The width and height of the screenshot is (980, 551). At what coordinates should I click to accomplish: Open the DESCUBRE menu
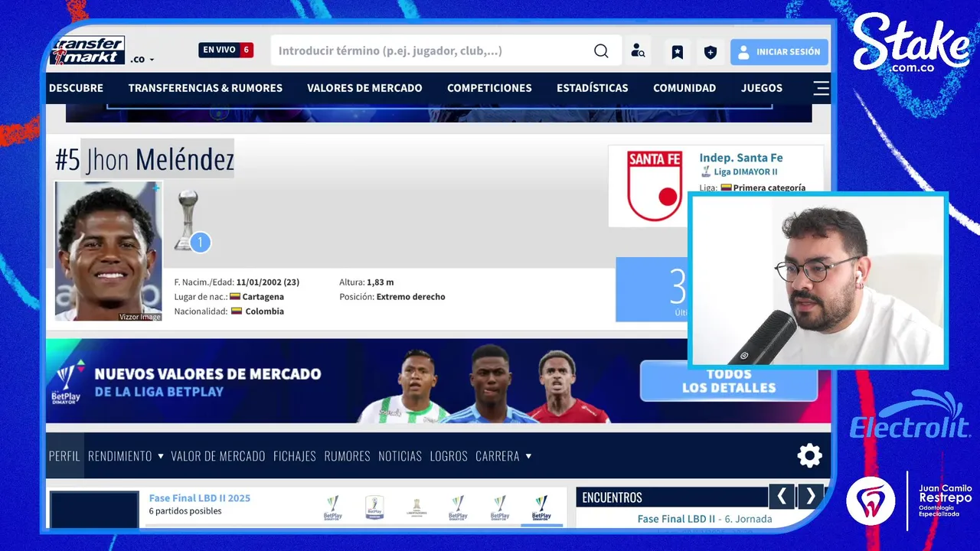(x=76, y=88)
